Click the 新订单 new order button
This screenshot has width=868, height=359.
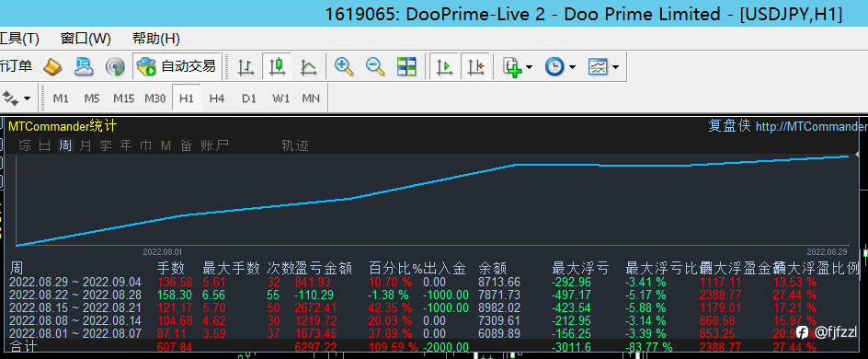point(16,66)
